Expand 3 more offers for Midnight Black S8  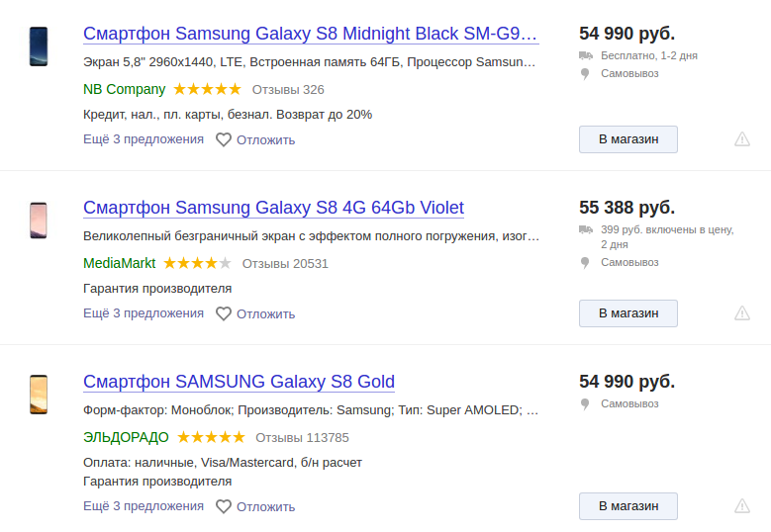point(144,139)
